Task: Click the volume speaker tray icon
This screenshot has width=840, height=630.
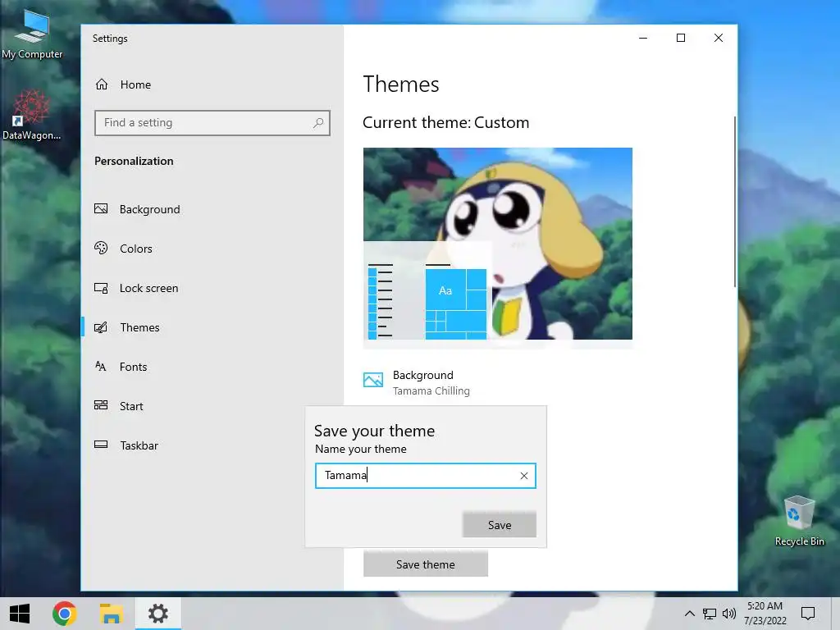Action: pyautogui.click(x=729, y=614)
